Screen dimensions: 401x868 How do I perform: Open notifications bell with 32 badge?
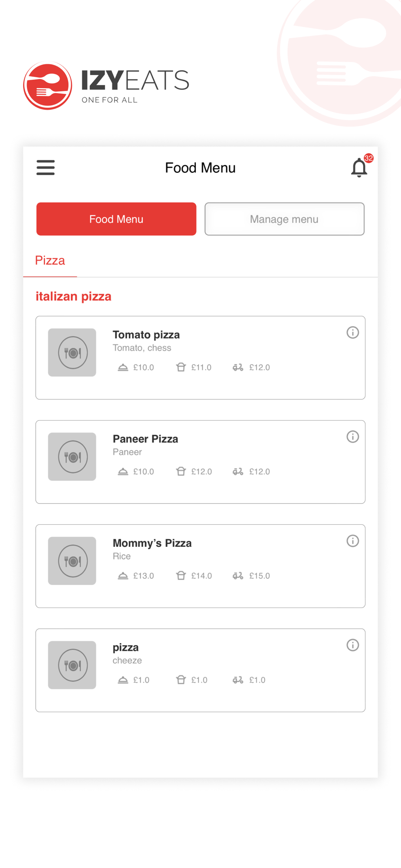[361, 166]
